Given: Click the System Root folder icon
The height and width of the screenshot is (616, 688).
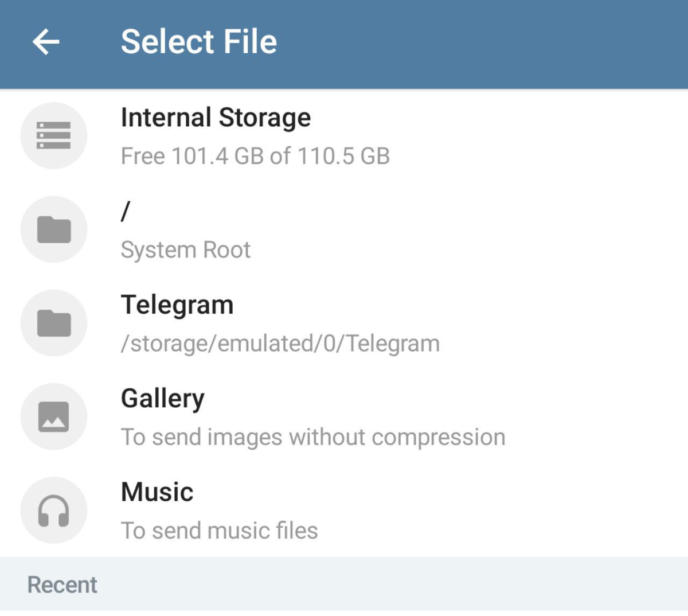Looking at the screenshot, I should [54, 229].
